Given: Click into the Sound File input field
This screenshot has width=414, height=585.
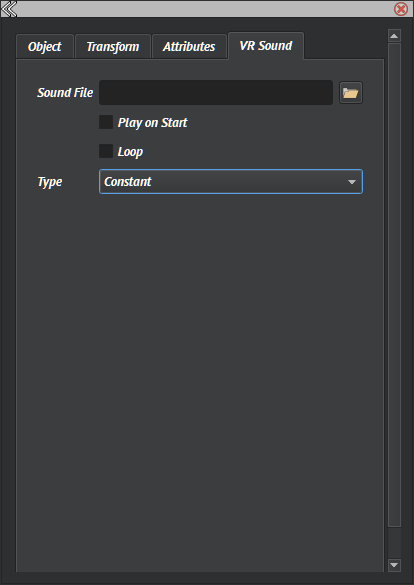Looking at the screenshot, I should [216, 93].
